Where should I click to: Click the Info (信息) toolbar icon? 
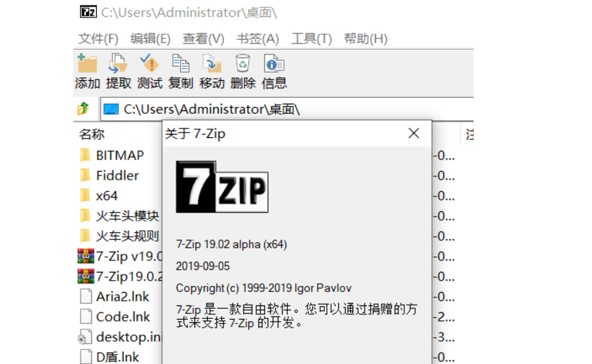[274, 63]
